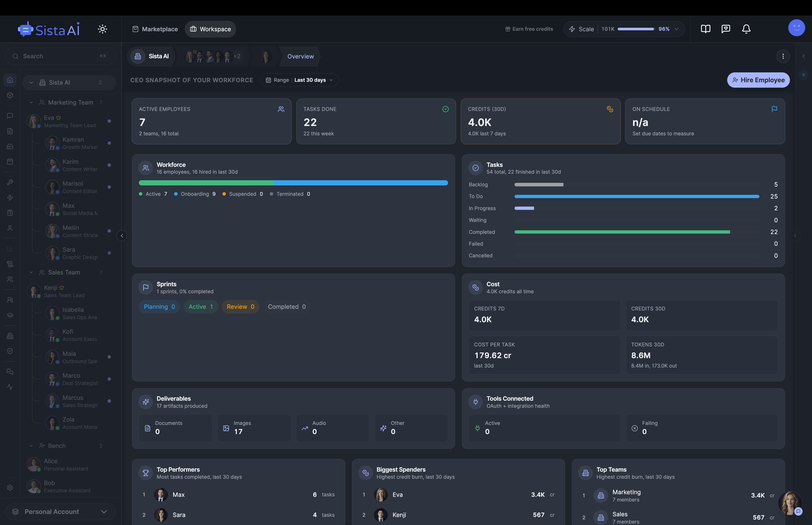This screenshot has width=812, height=525.
Task: Select the Active sprint filter chip
Action: 201,306
